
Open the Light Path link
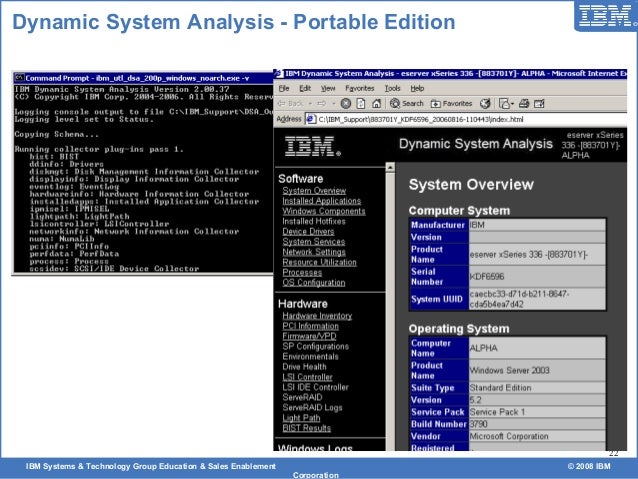[301, 418]
